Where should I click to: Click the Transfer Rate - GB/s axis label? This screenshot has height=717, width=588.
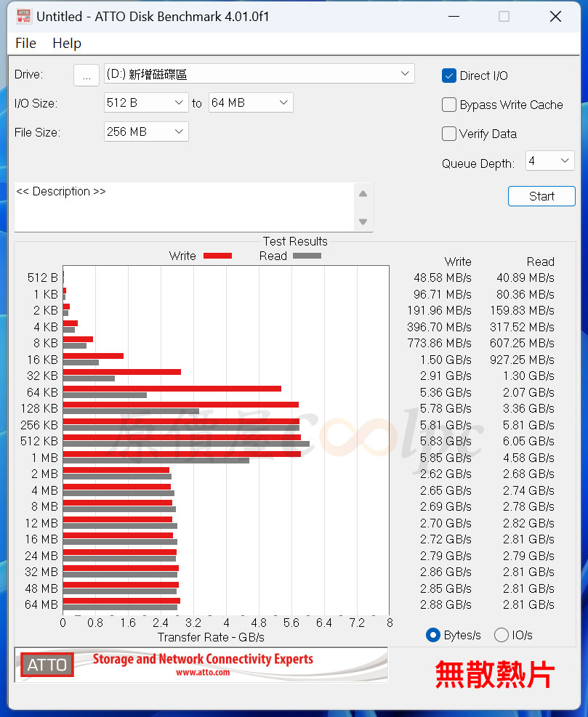211,637
